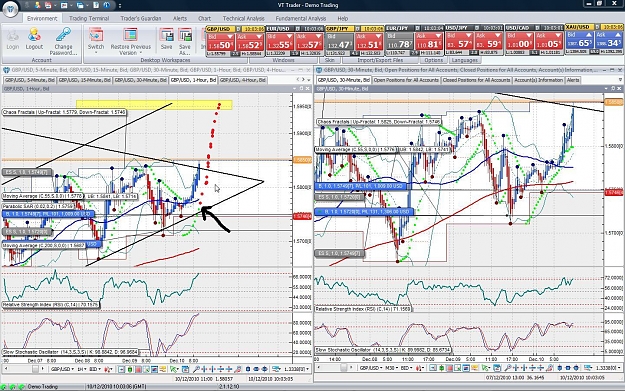Click GBP/USD Ask quote button

point(250,41)
